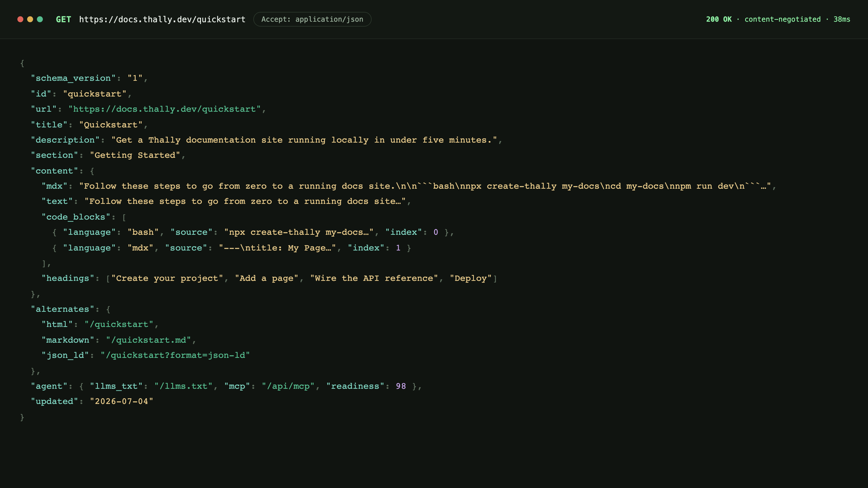Image resolution: width=868 pixels, height=488 pixels.
Task: Click the red close dot
Action: (x=20, y=19)
